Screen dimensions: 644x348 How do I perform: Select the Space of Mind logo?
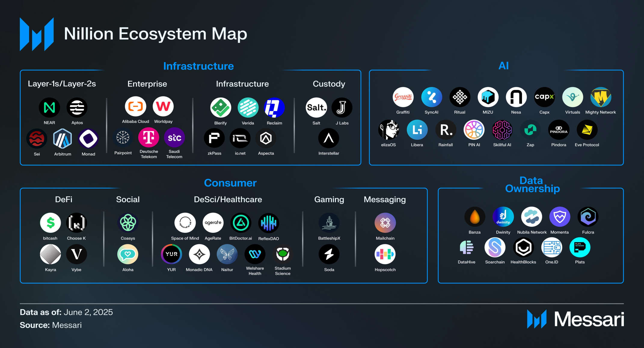(185, 223)
